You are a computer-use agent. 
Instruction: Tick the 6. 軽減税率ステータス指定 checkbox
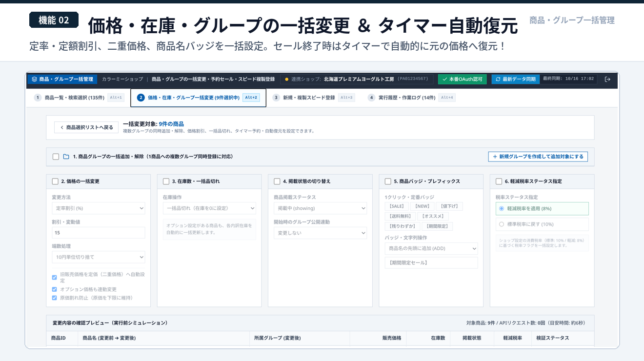pyautogui.click(x=499, y=181)
